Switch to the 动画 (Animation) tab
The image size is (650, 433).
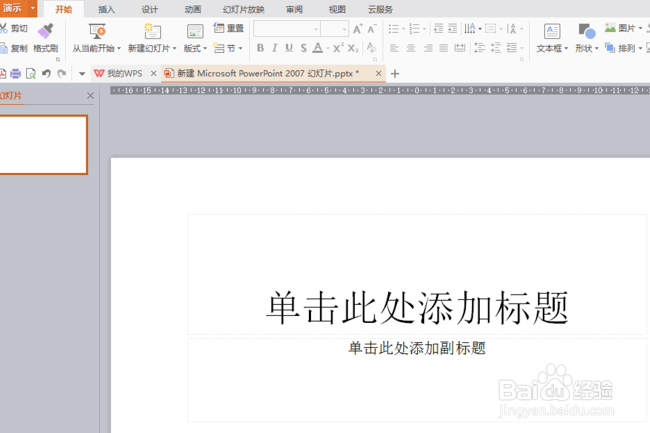[x=193, y=9]
